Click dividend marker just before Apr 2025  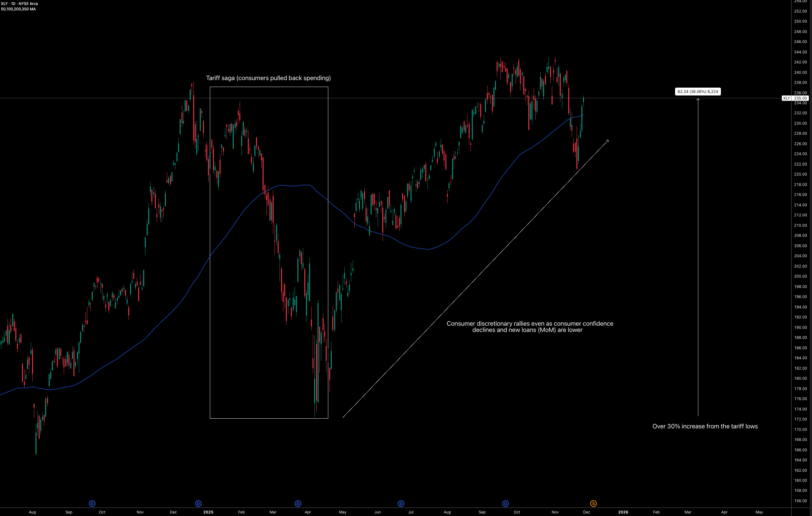click(x=298, y=503)
